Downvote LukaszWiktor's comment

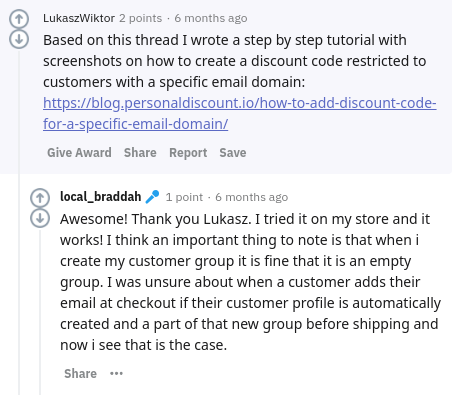(x=19, y=39)
